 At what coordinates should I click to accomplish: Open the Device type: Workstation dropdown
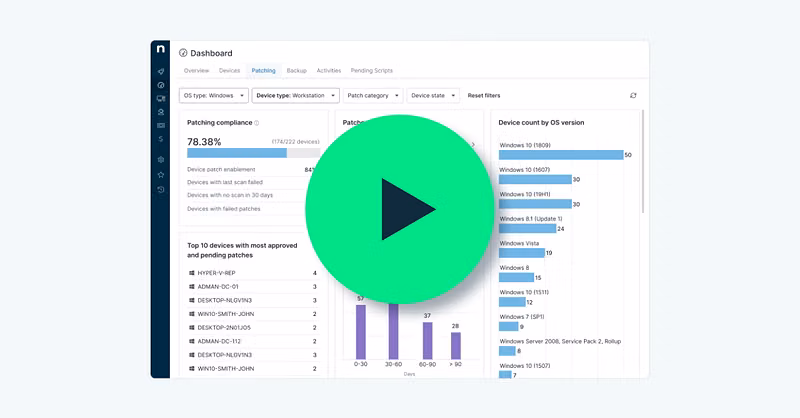point(294,96)
